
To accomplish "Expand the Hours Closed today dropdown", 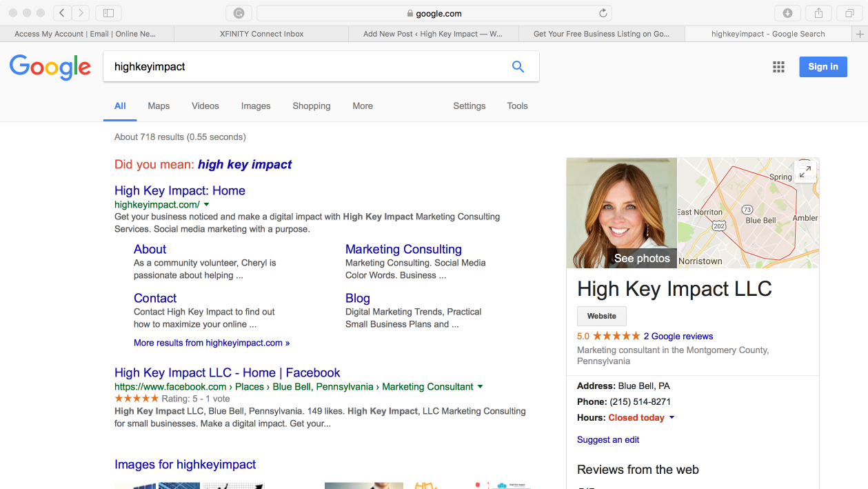I will tap(672, 418).
